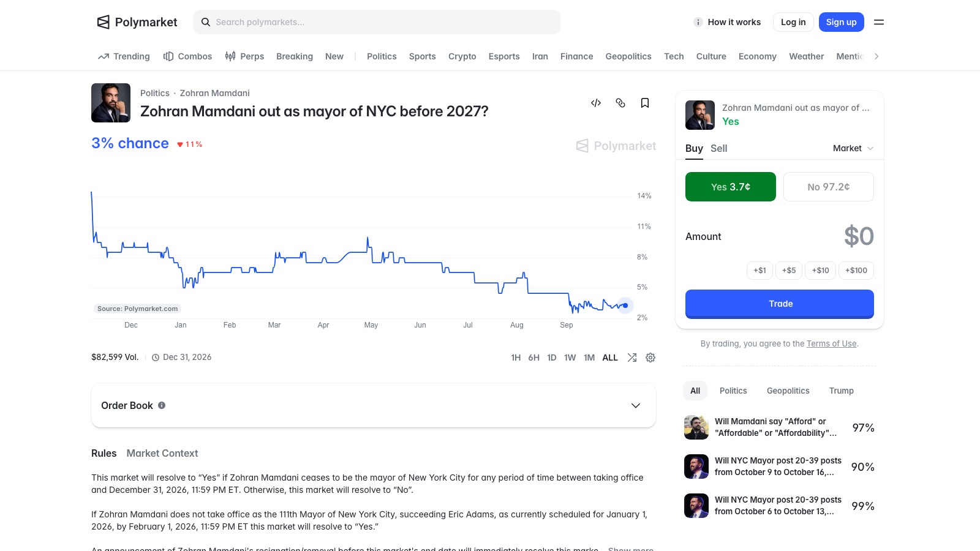Click the search magnifier icon
The width and height of the screenshot is (980, 551).
point(206,22)
